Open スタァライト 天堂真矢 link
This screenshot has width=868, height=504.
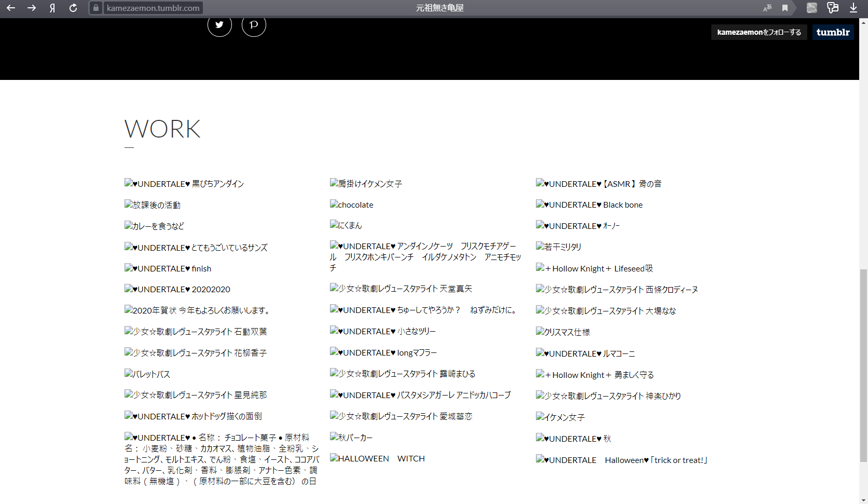401,289
